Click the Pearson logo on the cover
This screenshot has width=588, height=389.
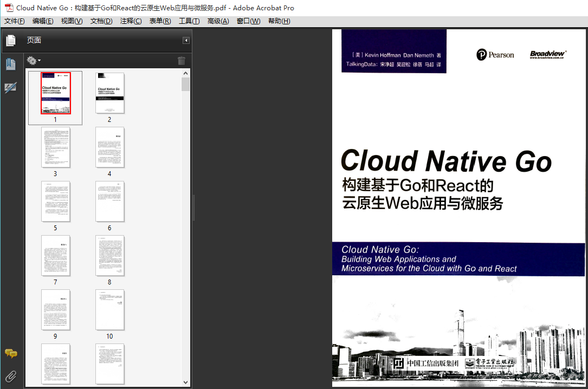click(495, 55)
